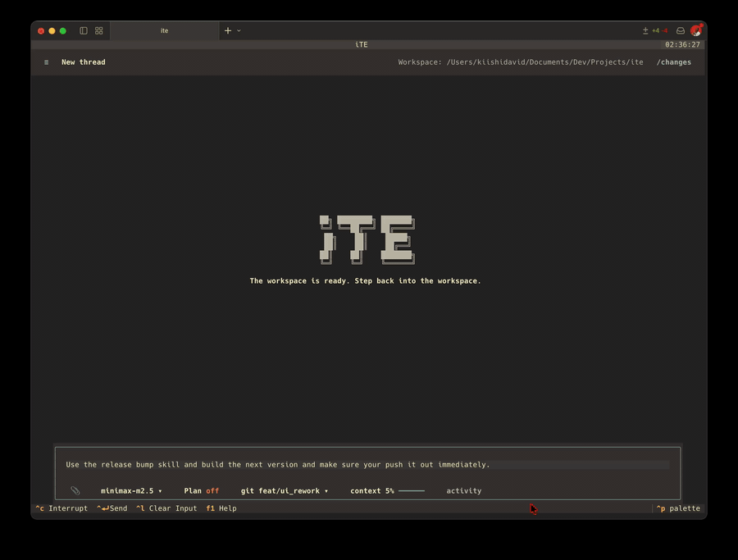Click the ^c Interrupt shortcut
The height and width of the screenshot is (560, 738).
[x=61, y=508]
